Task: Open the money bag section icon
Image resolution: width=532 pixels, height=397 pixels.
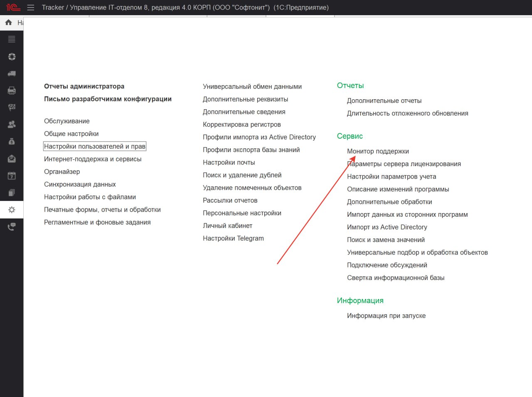Action: pyautogui.click(x=12, y=142)
